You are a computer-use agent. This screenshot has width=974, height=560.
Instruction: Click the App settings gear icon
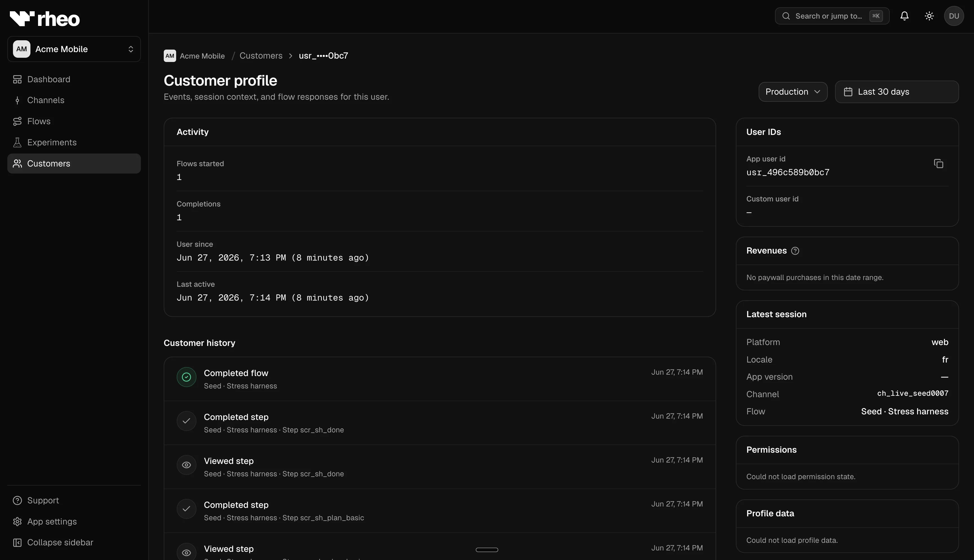(17, 521)
